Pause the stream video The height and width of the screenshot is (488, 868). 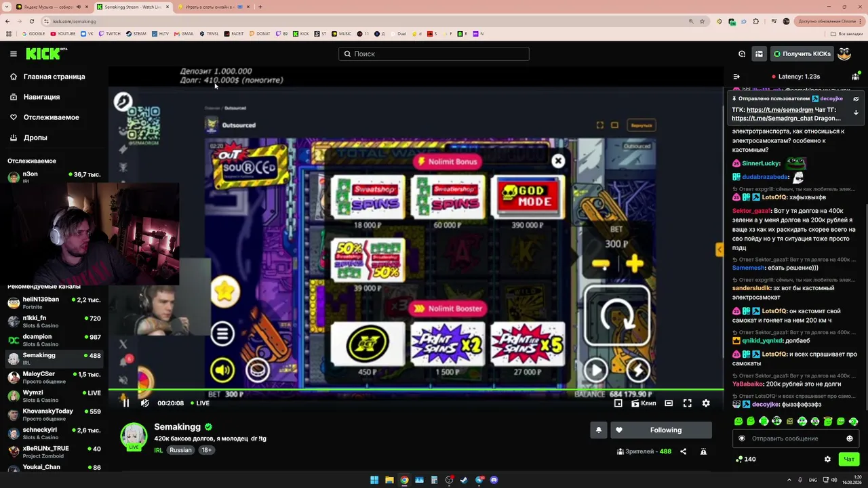tap(125, 403)
